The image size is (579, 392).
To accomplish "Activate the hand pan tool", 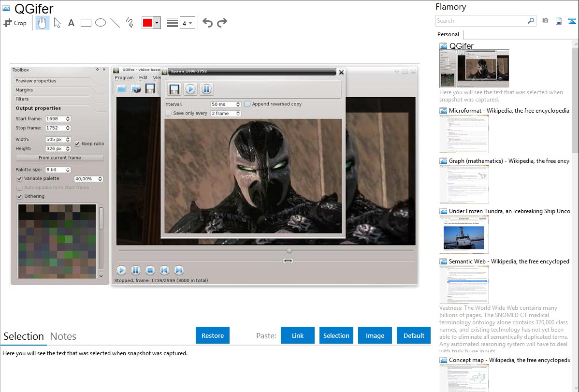I will tap(42, 23).
